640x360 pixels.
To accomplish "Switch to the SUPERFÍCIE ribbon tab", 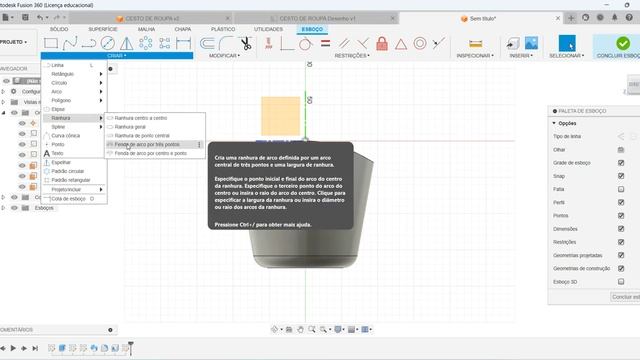I will [x=103, y=29].
